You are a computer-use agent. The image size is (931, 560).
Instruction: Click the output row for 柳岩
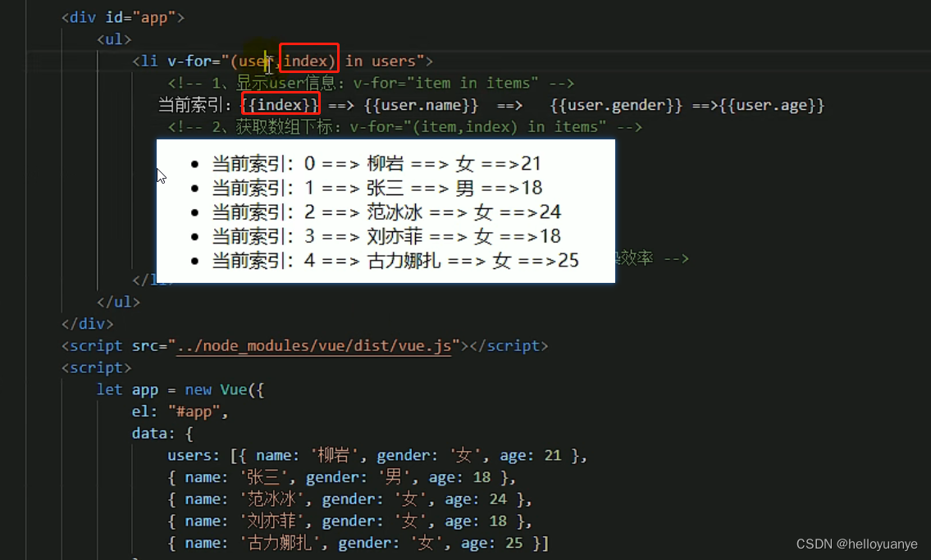[377, 164]
